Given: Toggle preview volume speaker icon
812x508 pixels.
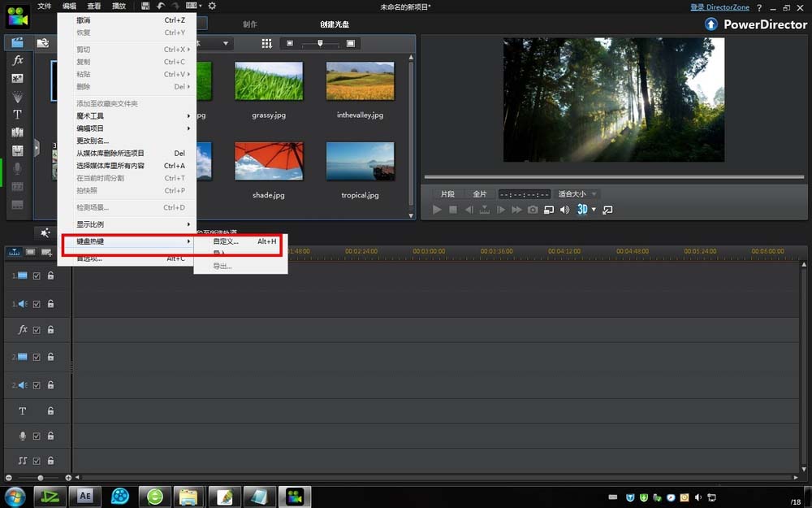Looking at the screenshot, I should tap(564, 210).
